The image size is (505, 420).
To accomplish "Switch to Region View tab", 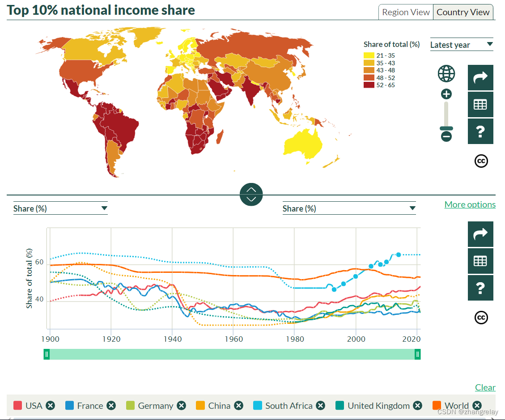I will (x=406, y=12).
